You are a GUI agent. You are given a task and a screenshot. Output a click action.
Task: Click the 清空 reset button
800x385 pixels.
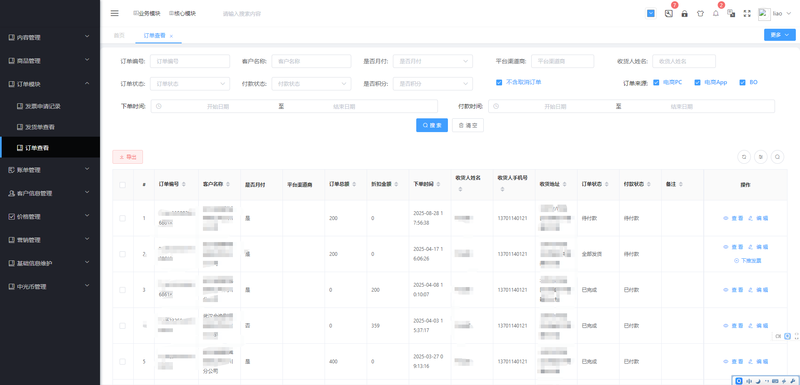(x=468, y=125)
